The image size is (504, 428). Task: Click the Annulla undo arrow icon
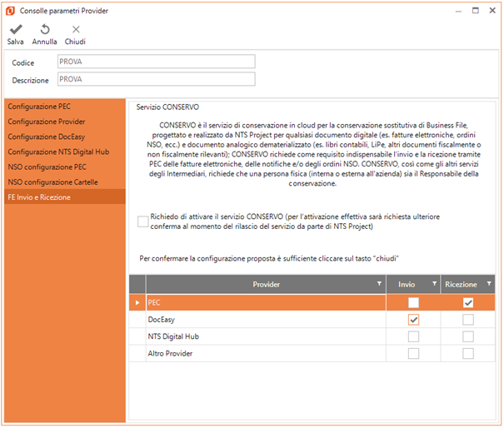(45, 29)
